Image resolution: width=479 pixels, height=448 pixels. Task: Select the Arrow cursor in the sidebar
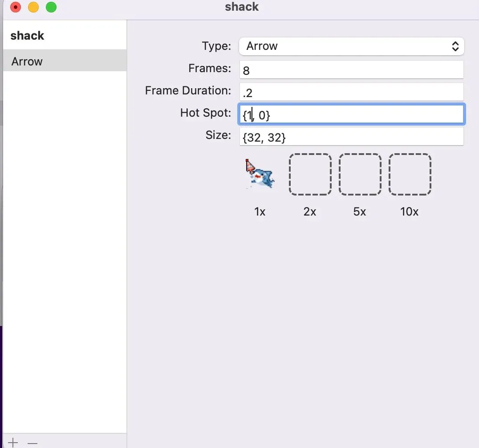click(x=65, y=61)
